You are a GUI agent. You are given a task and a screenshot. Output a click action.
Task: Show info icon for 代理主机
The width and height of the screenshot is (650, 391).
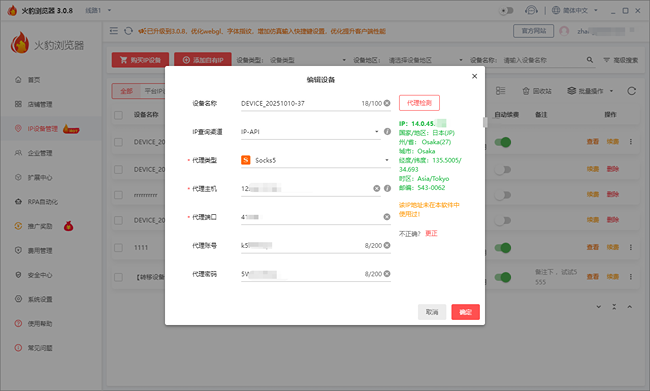click(x=387, y=189)
